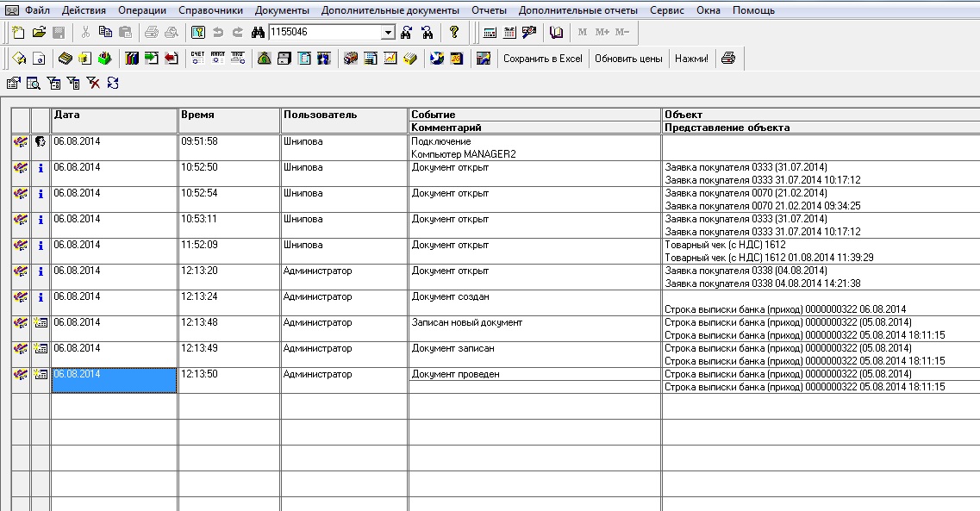Click the Find next binoculars icon
This screenshot has width=980, height=511.
(x=407, y=33)
